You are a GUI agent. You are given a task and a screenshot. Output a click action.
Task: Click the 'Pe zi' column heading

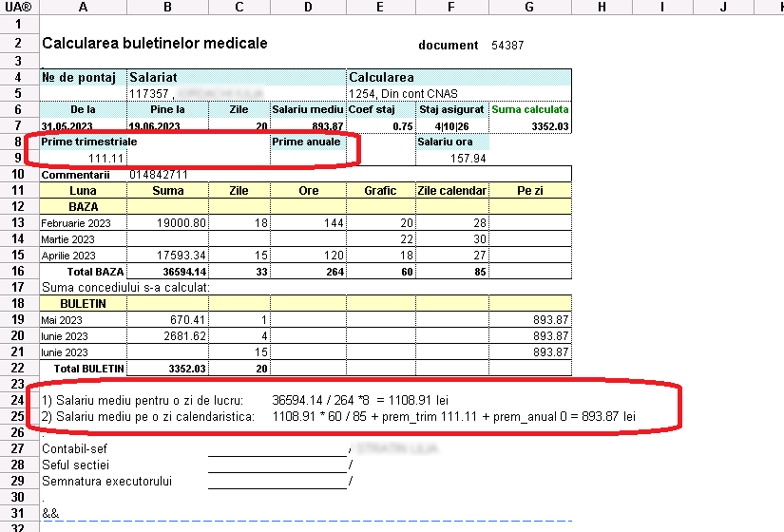click(x=530, y=191)
